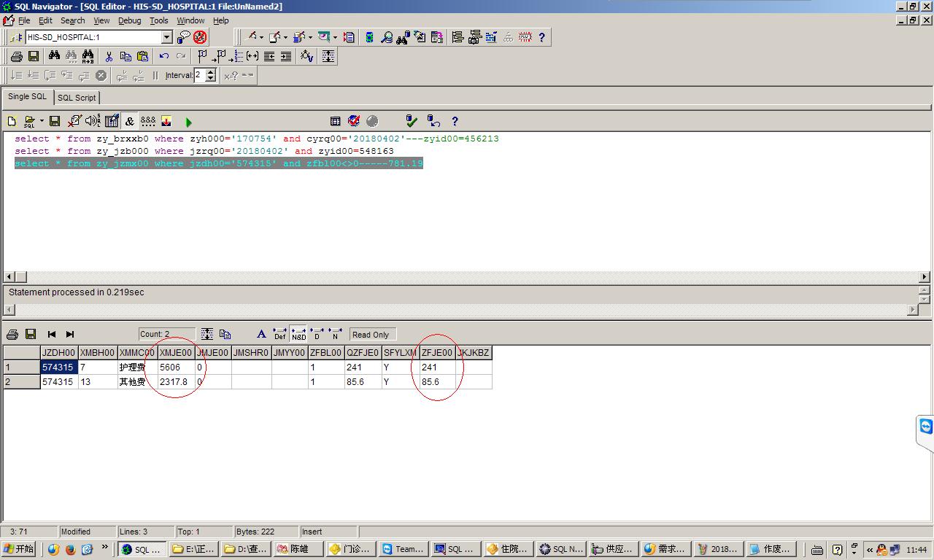Click the copy results icon beside Count
Screen dimensions: 934x560
[x=225, y=334]
